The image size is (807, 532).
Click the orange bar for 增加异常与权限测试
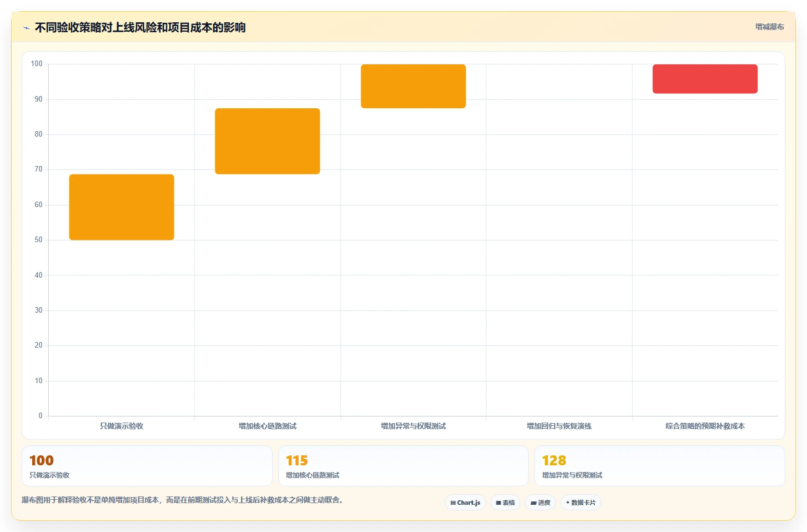coord(413,86)
